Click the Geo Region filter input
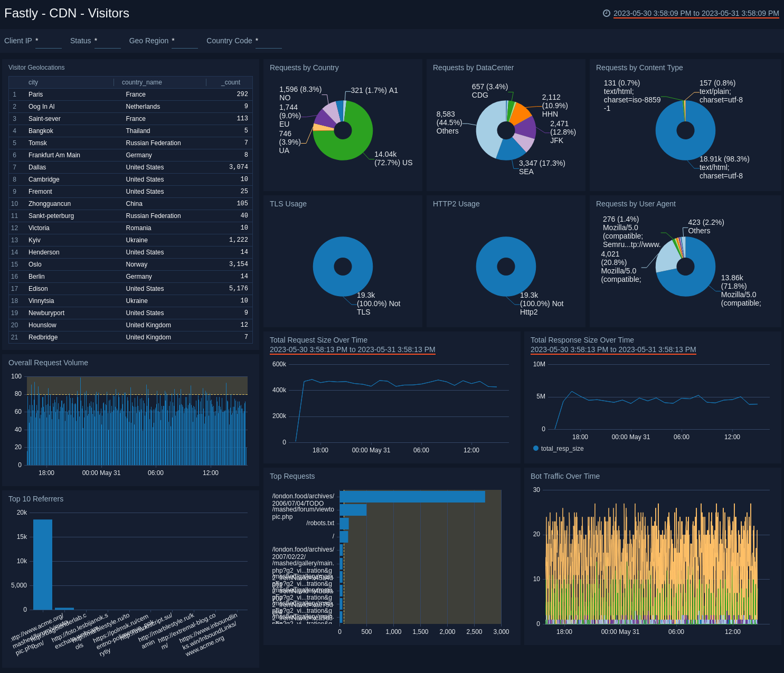The width and height of the screenshot is (784, 673). pyautogui.click(x=184, y=41)
